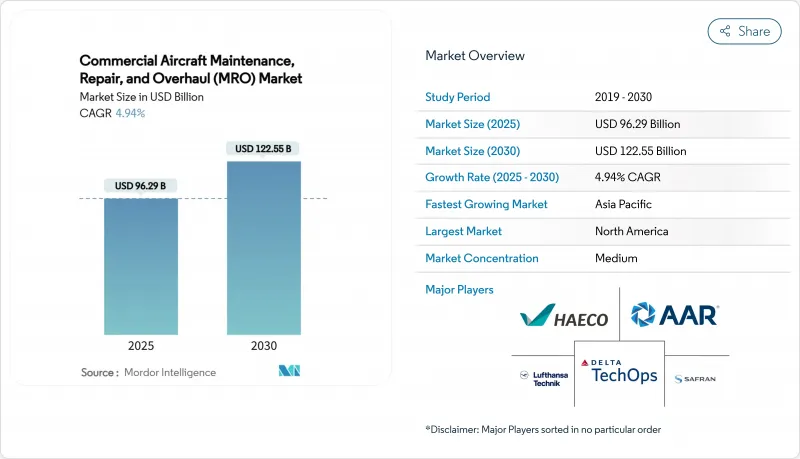Image resolution: width=800 pixels, height=459 pixels.
Task: Click the USD 96.29 B data label
Action: [x=140, y=185]
